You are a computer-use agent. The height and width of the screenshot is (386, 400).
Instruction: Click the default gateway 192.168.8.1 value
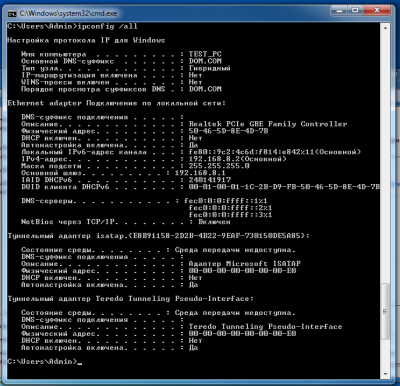pyautogui.click(x=200, y=173)
